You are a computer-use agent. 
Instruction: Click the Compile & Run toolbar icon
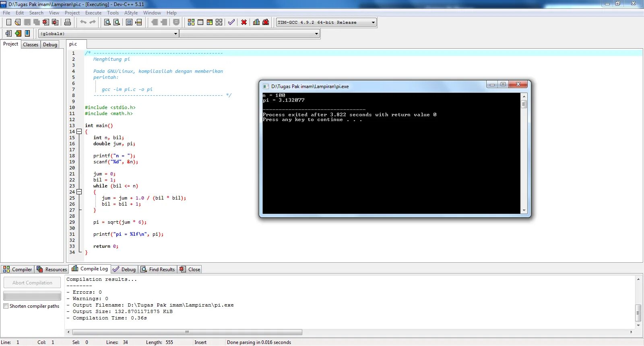(x=210, y=22)
